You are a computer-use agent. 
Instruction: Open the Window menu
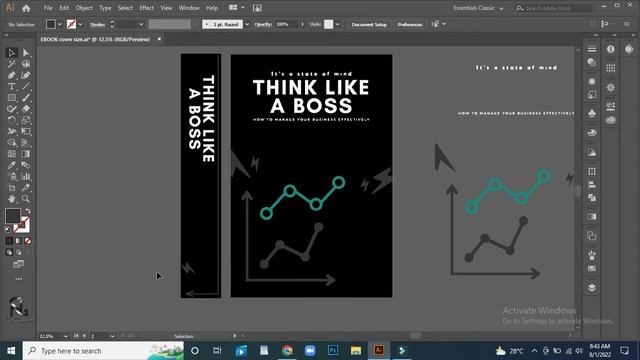click(189, 8)
